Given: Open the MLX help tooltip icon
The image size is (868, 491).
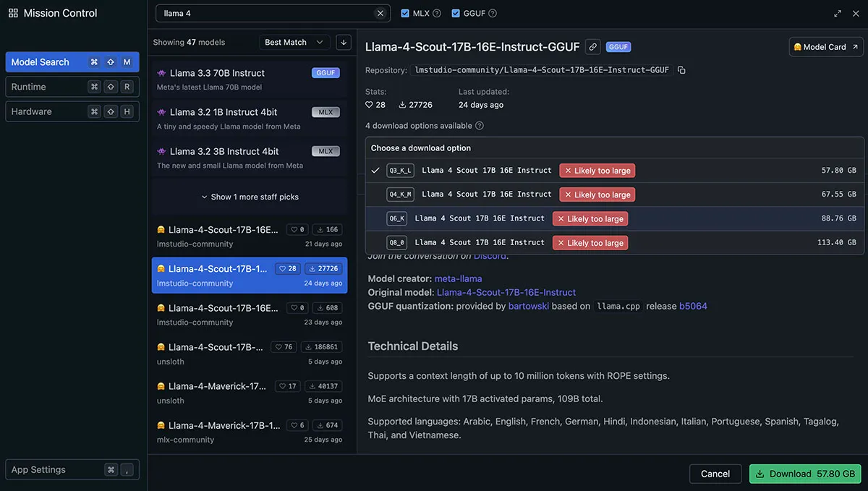Looking at the screenshot, I should 437,13.
